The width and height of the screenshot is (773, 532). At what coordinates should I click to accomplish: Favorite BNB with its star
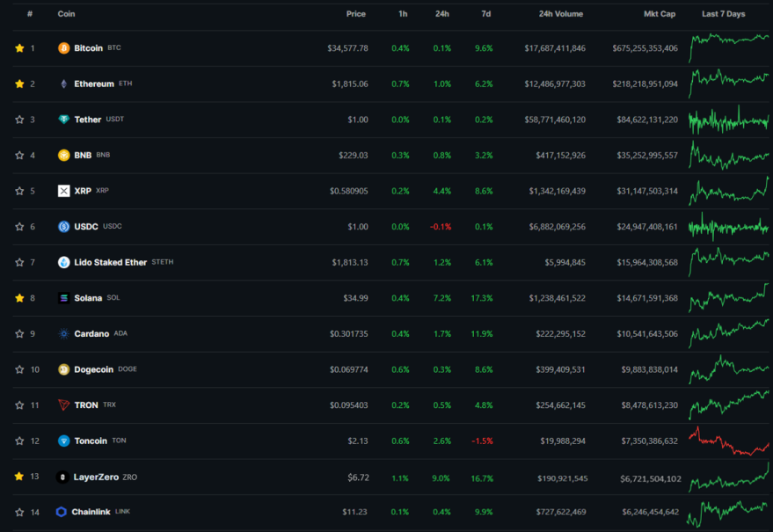tap(19, 156)
